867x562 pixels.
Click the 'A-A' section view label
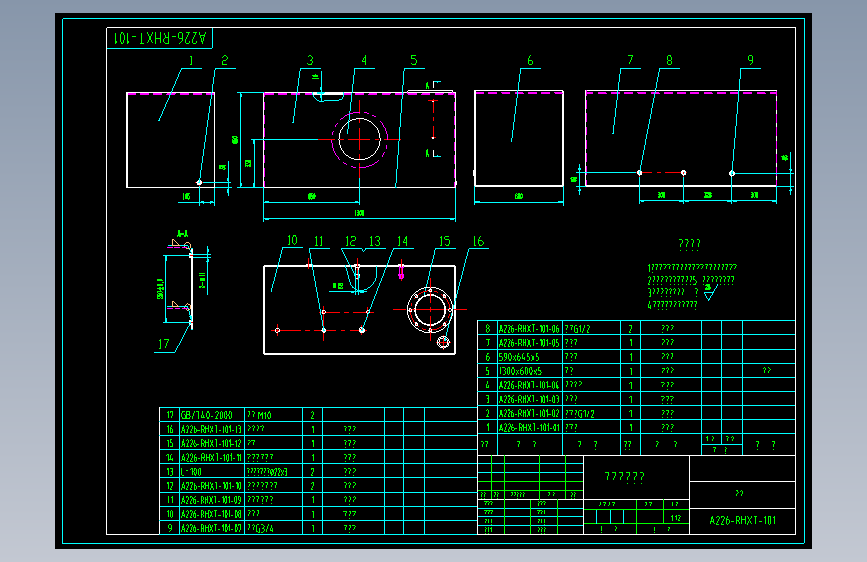coord(182,233)
